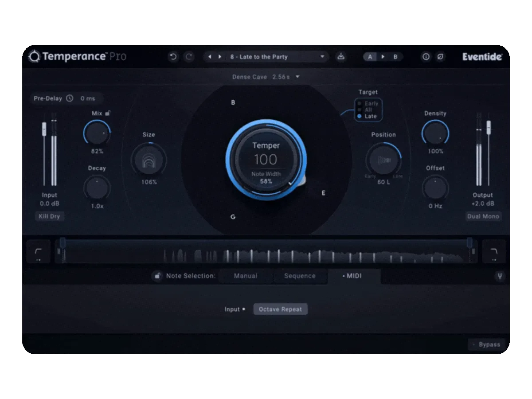The width and height of the screenshot is (532, 399).
Task: Open the preset list dropdown arrow
Action: 322,57
